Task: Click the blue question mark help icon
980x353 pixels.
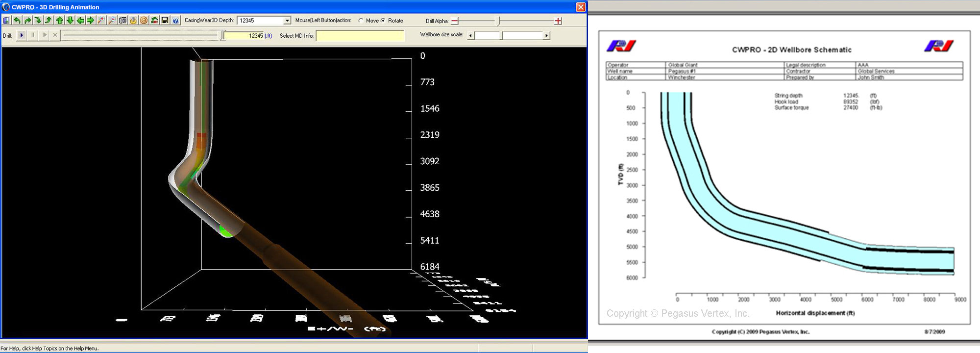Action: [x=175, y=20]
